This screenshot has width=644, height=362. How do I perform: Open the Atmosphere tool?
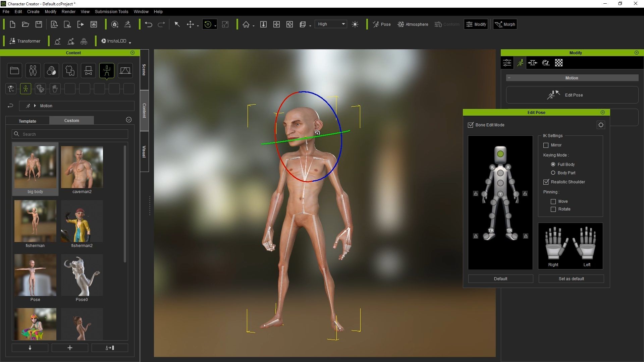(x=413, y=24)
